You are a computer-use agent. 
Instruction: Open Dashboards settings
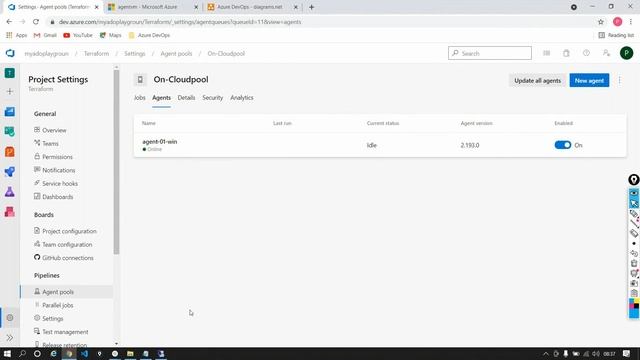(58, 197)
